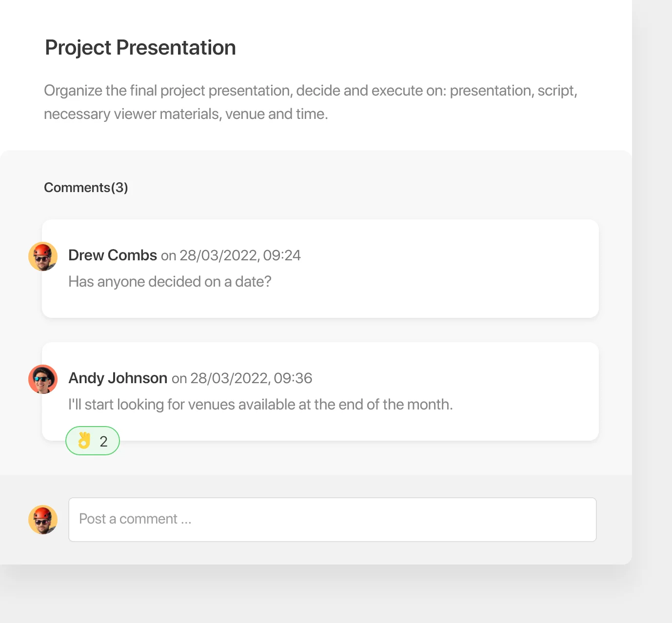Click timestamp 28/03/2022, 09:24 on Drew's comment

(x=240, y=255)
